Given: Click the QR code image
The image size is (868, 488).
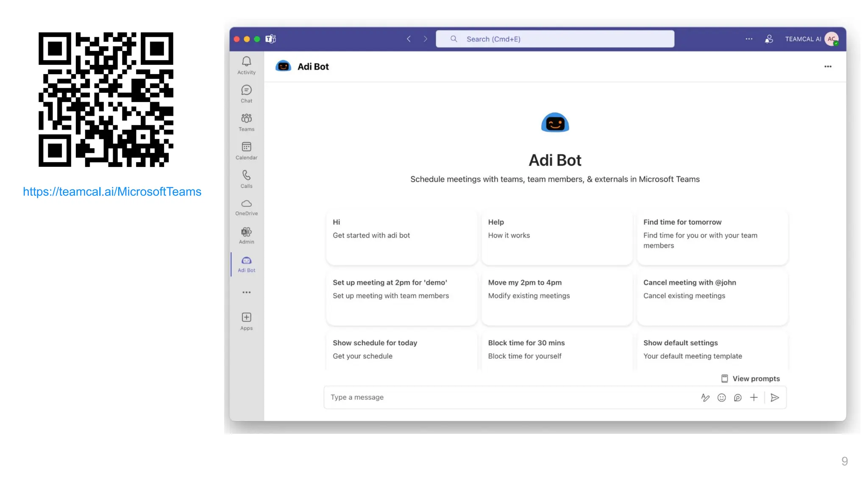Looking at the screenshot, I should pyautogui.click(x=106, y=100).
